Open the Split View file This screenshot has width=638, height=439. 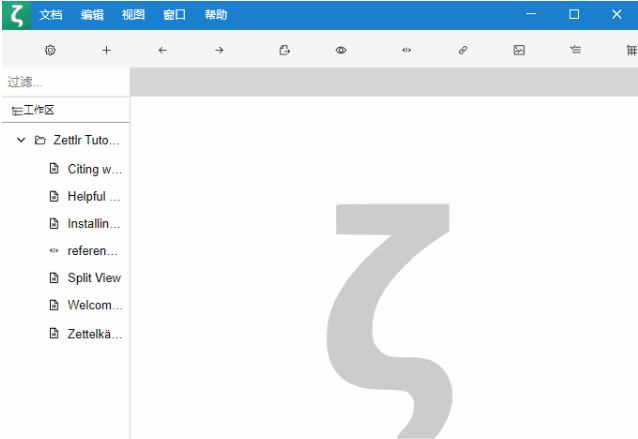93,278
